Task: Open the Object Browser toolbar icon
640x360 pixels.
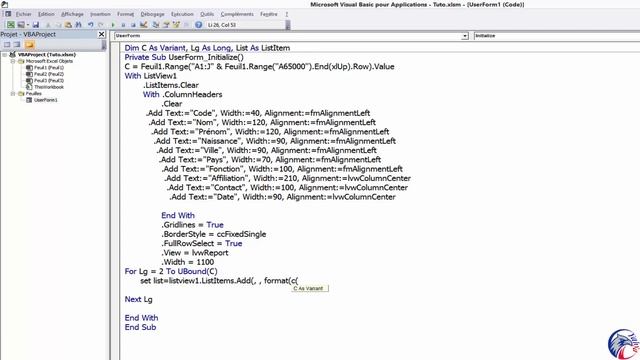Action: click(x=176, y=25)
